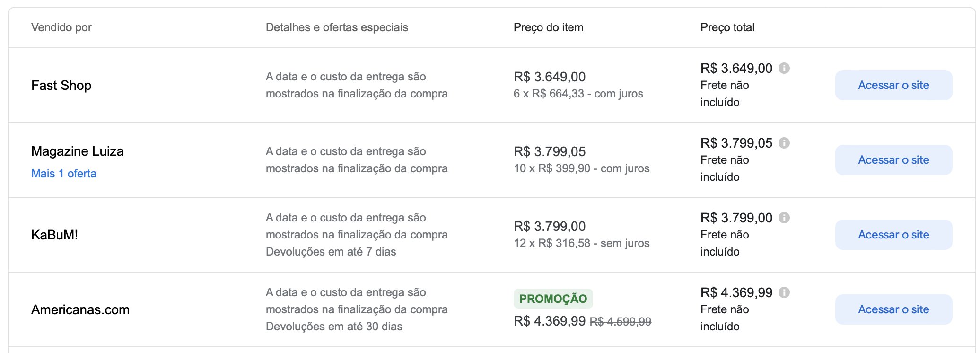This screenshot has height=353, width=980.
Task: Open Magazine Luiza via Acessar o site
Action: pos(893,160)
